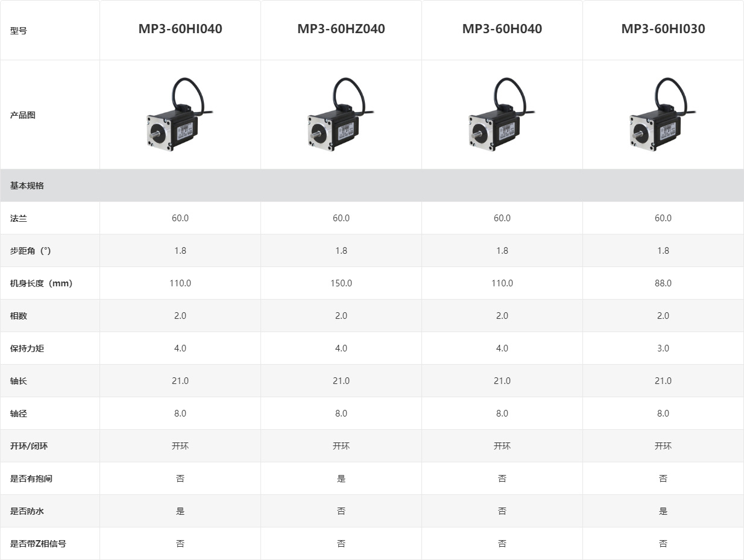Viewport: 744px width, 560px height.
Task: Click 是 waterproof value under MP3-60HI030
Action: [663, 511]
